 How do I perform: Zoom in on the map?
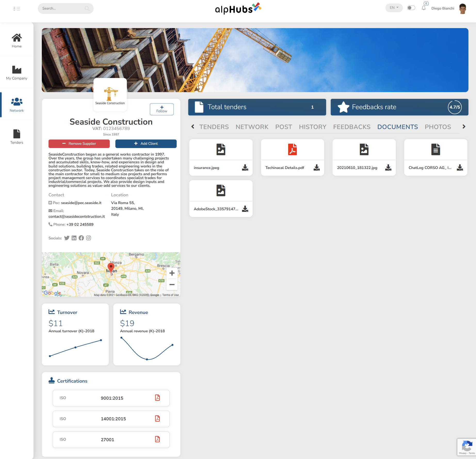click(172, 273)
